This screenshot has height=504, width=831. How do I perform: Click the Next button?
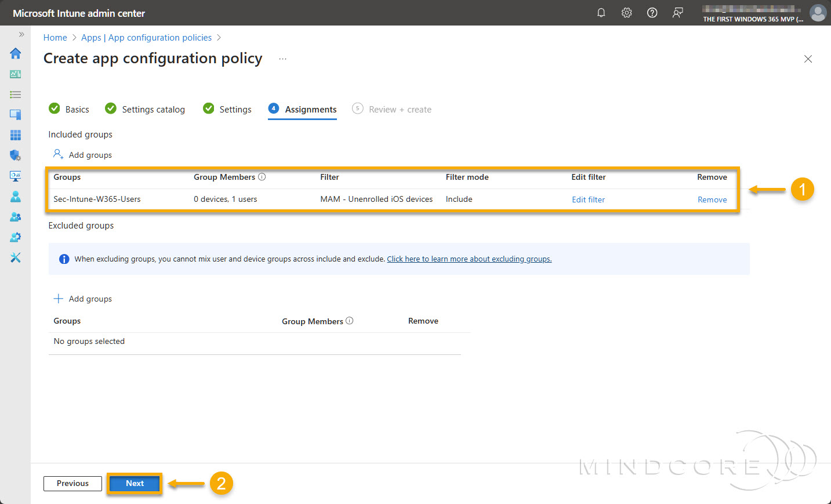pos(135,484)
